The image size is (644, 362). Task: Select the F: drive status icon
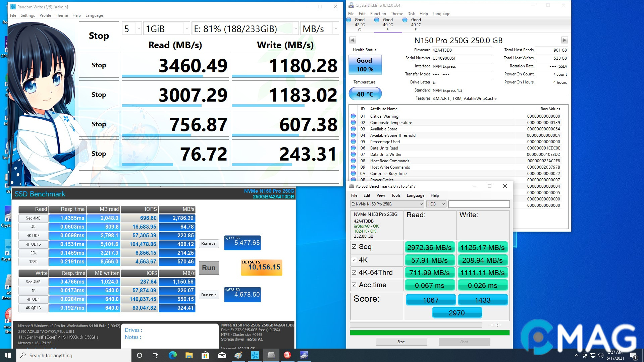[405, 20]
